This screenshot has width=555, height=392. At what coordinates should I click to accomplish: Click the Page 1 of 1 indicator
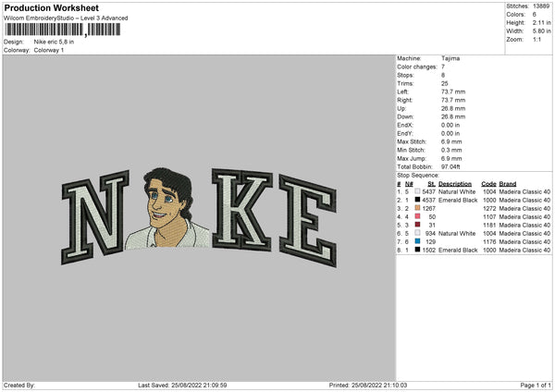pyautogui.click(x=536, y=386)
